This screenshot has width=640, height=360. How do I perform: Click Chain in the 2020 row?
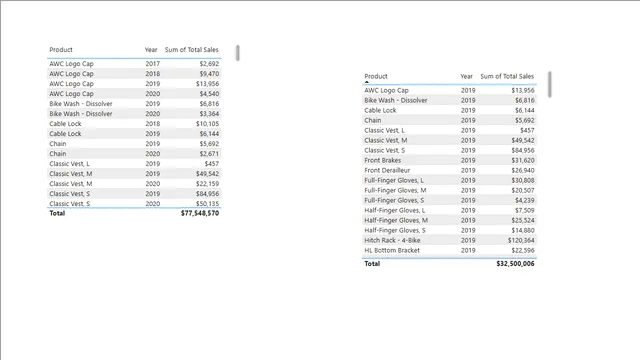(58, 154)
